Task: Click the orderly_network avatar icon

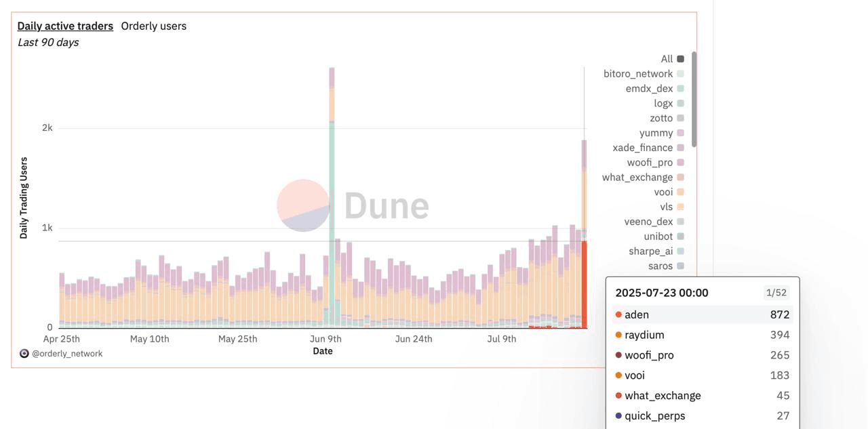Action: pyautogui.click(x=24, y=353)
